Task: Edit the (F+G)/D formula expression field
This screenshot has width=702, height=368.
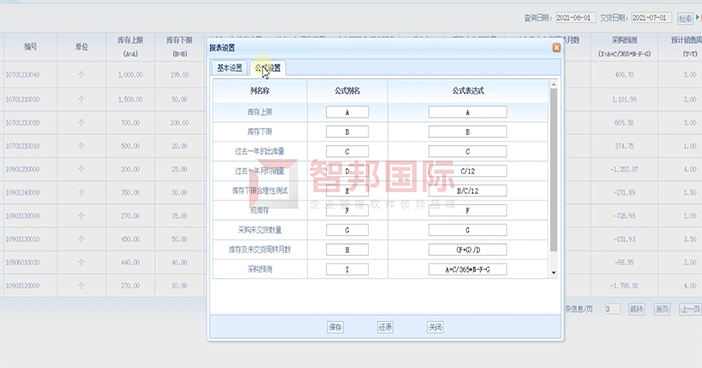Action: pos(467,250)
